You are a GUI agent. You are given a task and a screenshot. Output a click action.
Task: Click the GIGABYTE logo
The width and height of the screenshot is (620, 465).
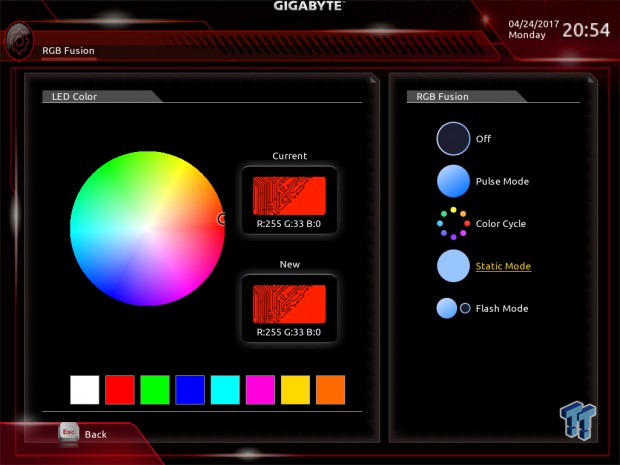click(309, 6)
